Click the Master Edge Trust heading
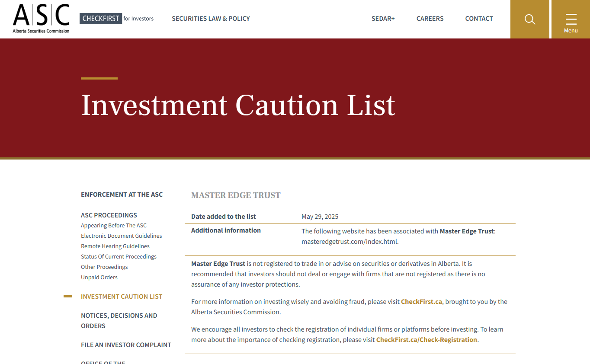The image size is (590, 364). click(x=236, y=195)
